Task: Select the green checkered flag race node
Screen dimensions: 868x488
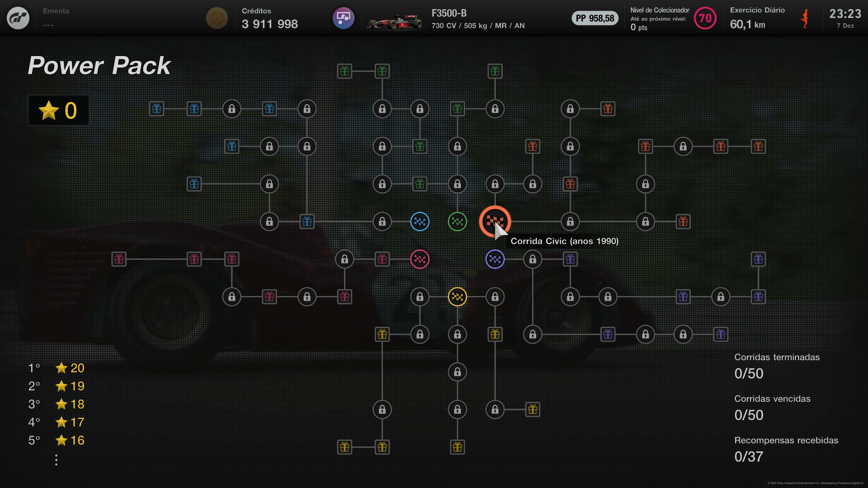Action: pyautogui.click(x=457, y=222)
